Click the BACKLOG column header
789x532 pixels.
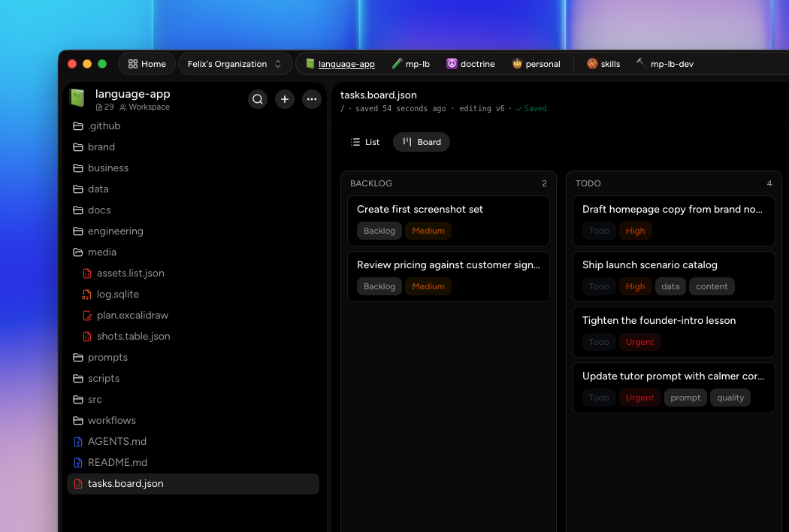pos(371,183)
